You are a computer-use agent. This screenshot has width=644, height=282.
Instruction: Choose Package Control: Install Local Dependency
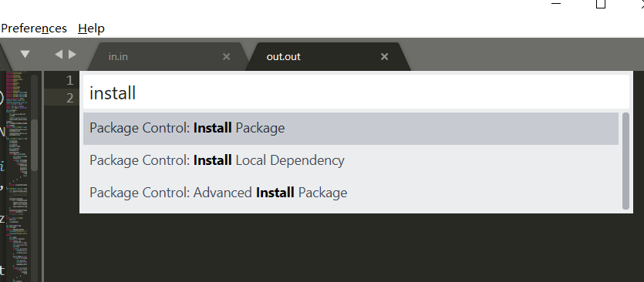[351, 160]
